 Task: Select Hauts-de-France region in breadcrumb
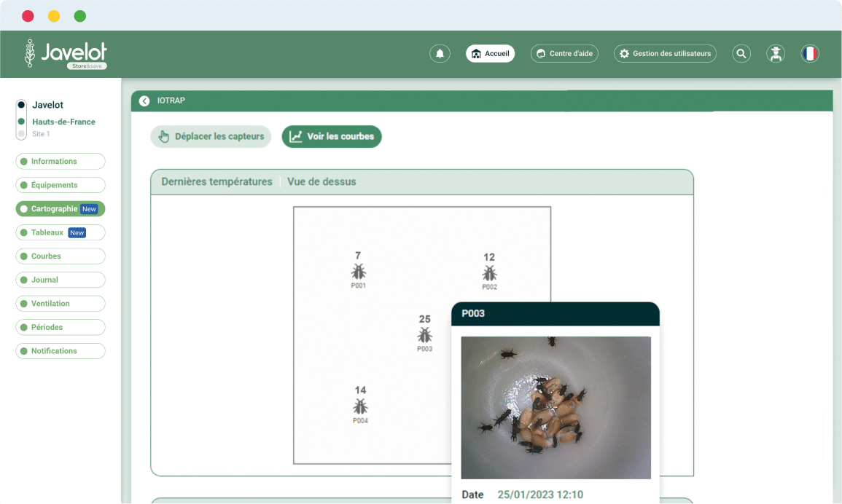[63, 122]
